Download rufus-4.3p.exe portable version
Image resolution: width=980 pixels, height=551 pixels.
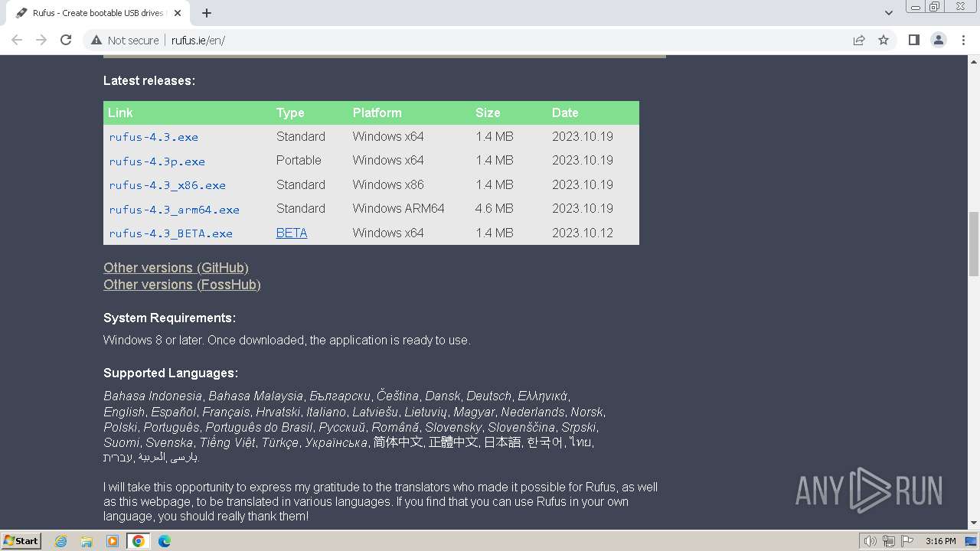click(x=157, y=161)
